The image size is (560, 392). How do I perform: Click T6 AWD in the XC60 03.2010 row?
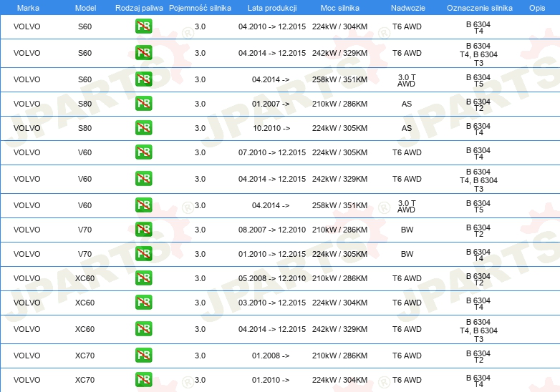(x=407, y=303)
